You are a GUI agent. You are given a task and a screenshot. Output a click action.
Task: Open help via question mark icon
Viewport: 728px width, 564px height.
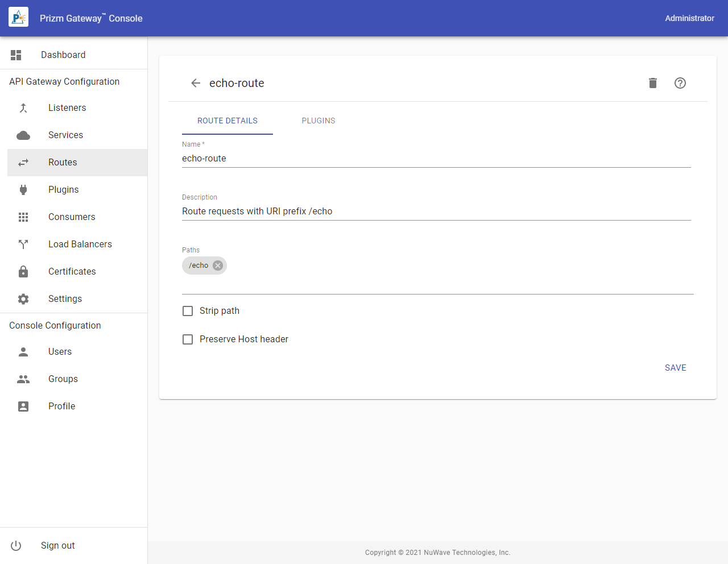pos(680,83)
